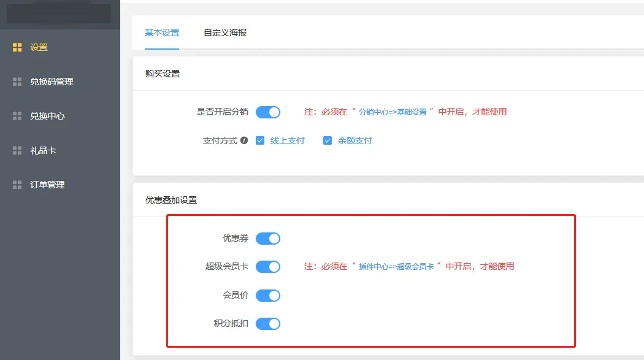Click the 购买设置 section heading
Viewport: 644px width, 360px height.
pyautogui.click(x=163, y=74)
